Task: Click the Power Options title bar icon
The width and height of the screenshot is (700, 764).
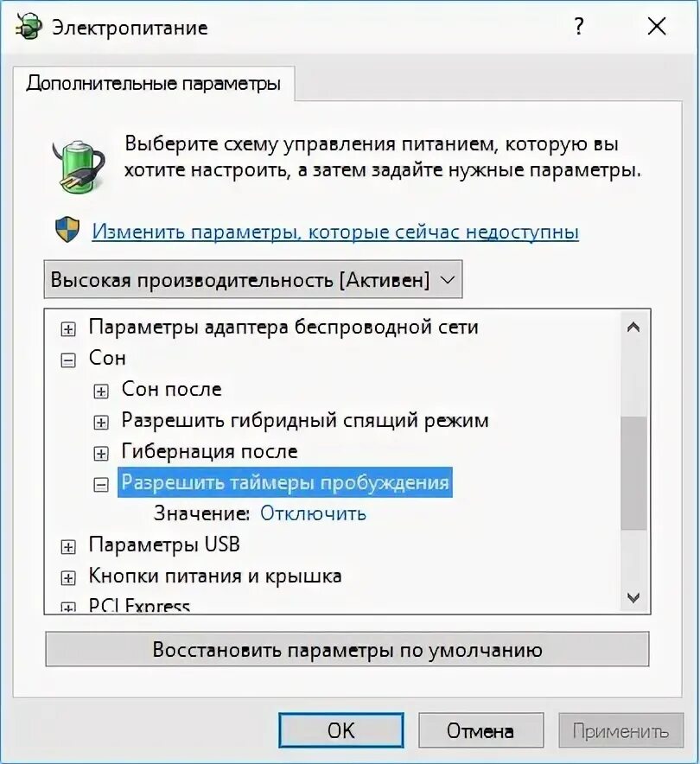Action: point(29,27)
